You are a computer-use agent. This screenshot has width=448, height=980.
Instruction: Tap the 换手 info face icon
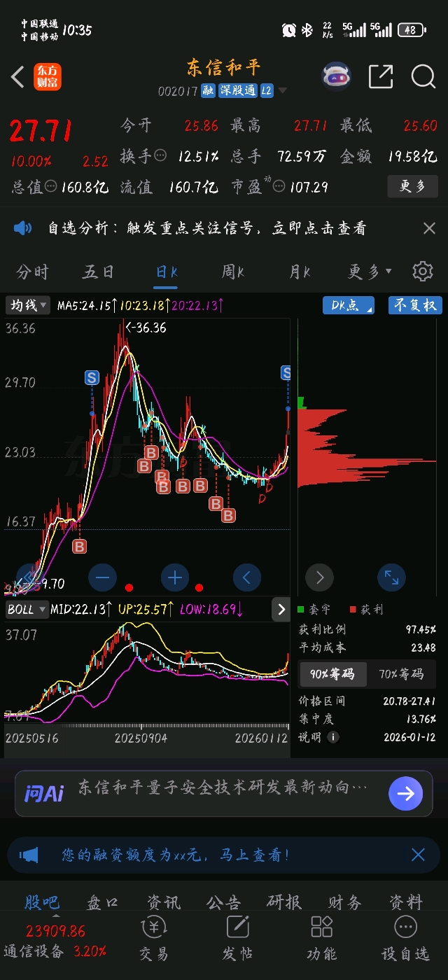pyautogui.click(x=160, y=155)
